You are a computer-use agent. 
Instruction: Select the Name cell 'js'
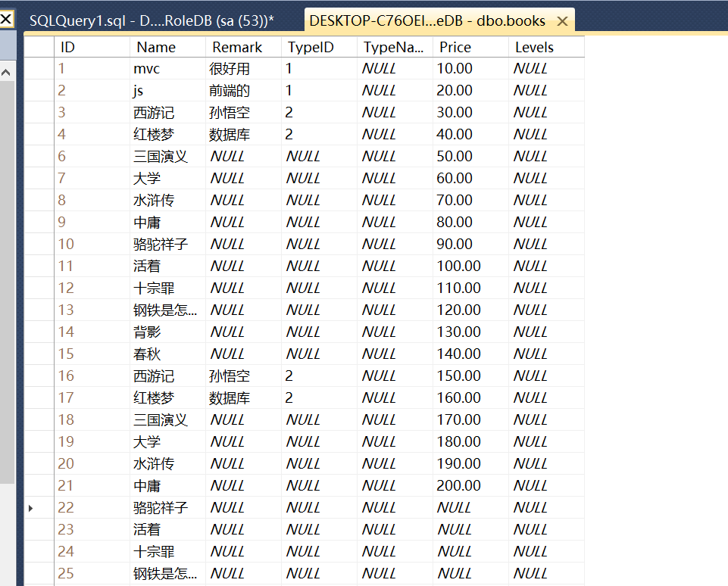tap(167, 91)
